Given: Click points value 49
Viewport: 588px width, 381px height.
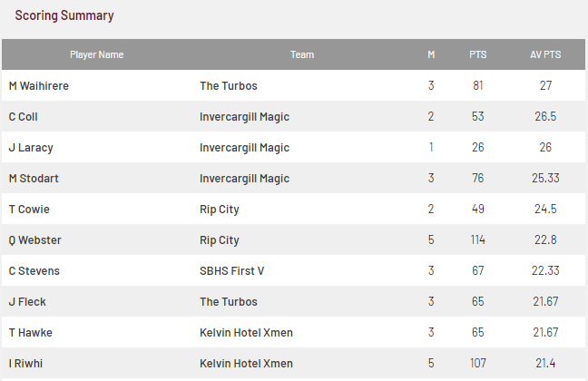Looking at the screenshot, I should coord(477,209).
